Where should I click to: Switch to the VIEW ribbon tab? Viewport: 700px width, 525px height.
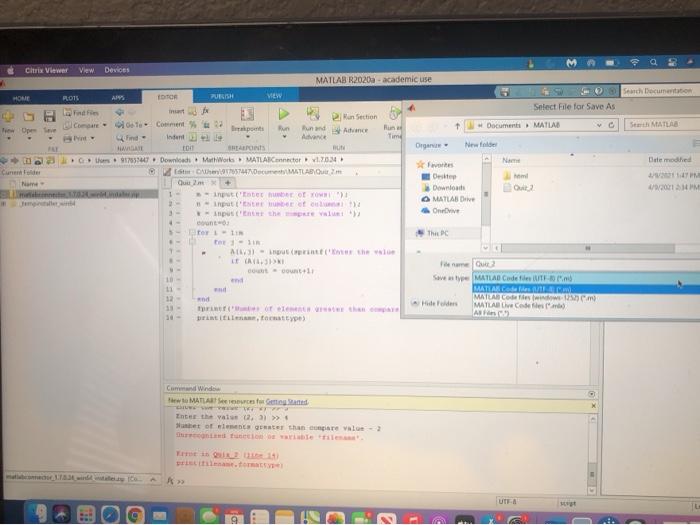coord(274,96)
